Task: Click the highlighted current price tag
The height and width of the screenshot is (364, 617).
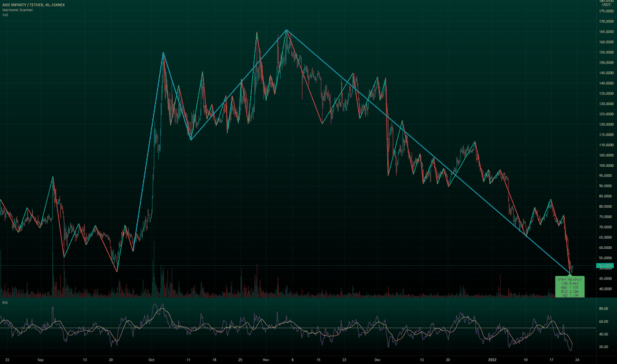Action: coord(605,265)
